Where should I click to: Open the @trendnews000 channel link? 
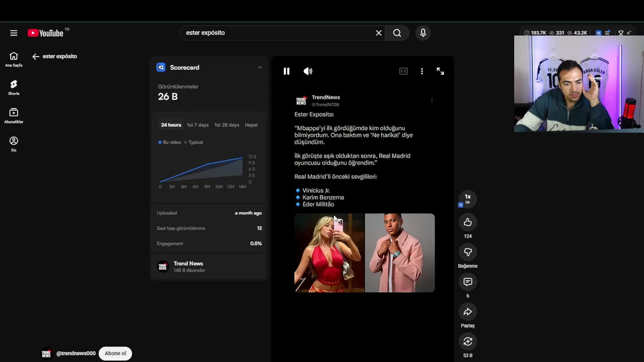click(x=76, y=353)
